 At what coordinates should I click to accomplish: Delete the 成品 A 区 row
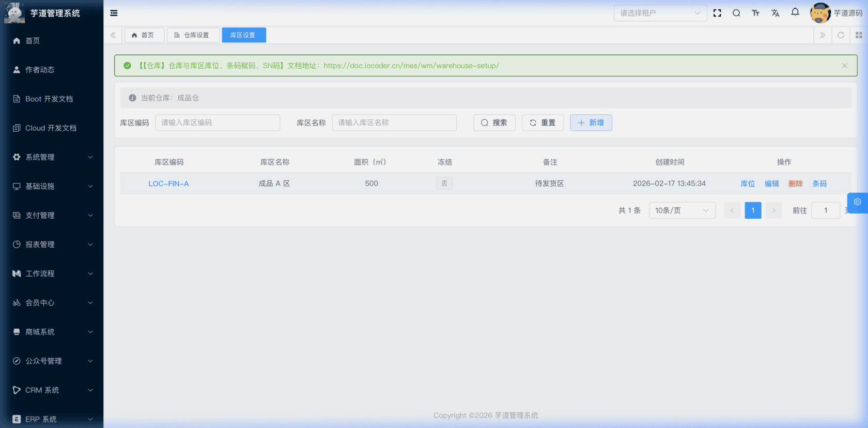(795, 184)
